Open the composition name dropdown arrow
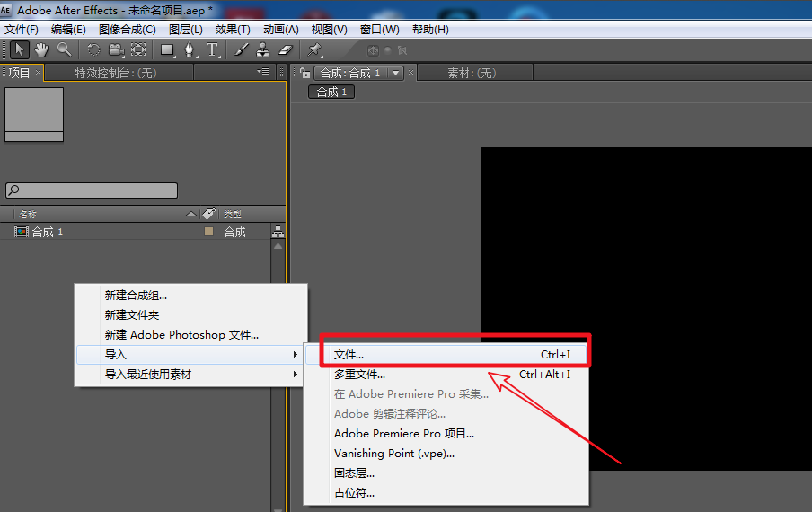 (x=395, y=73)
